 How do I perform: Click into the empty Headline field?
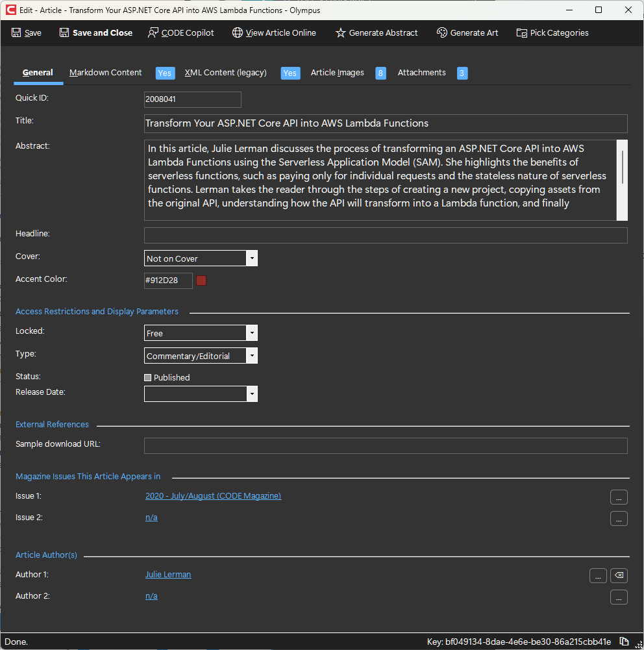click(x=386, y=236)
